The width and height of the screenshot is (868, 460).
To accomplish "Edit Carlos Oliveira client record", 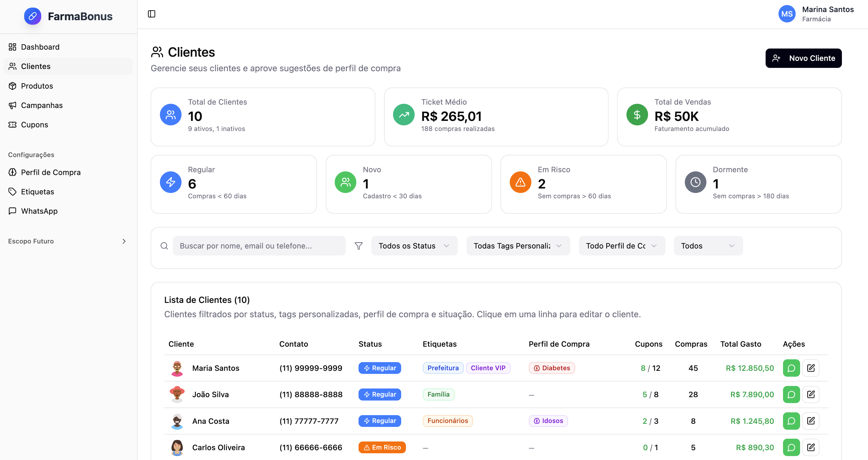I will tap(811, 448).
